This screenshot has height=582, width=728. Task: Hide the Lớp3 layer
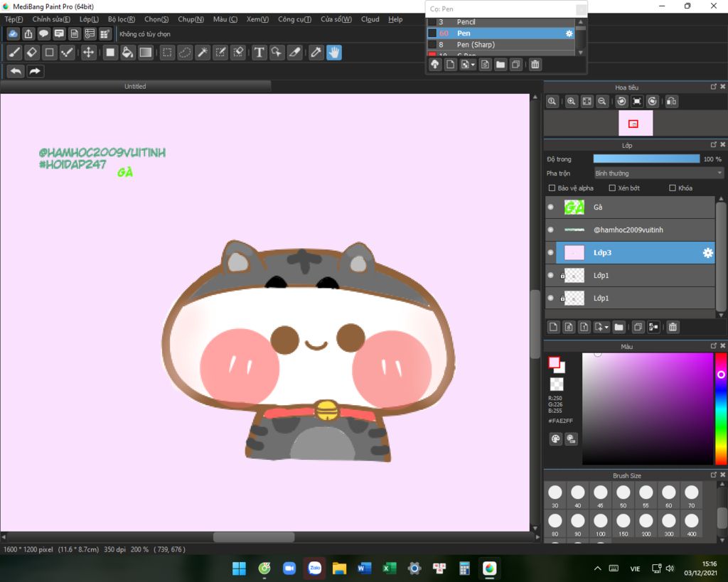coord(551,252)
